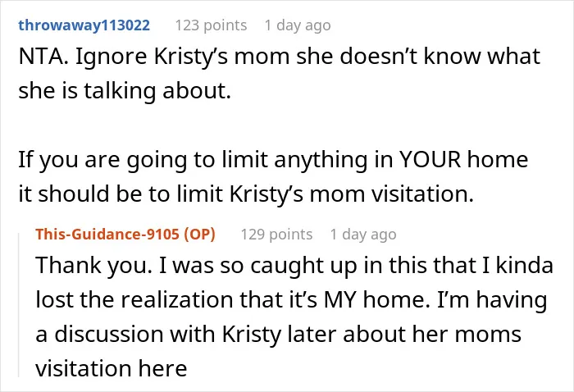Click the 123 points score
Viewport: 574px width, 392px height.
(211, 25)
